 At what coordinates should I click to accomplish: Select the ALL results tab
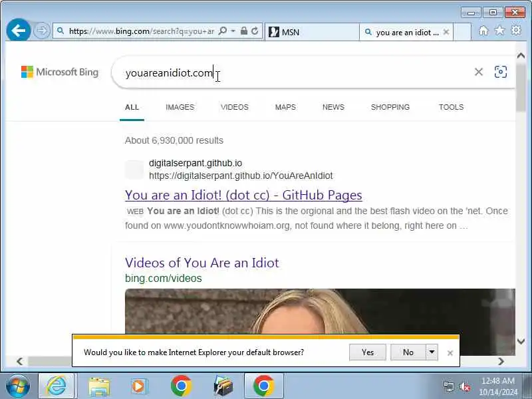132,107
